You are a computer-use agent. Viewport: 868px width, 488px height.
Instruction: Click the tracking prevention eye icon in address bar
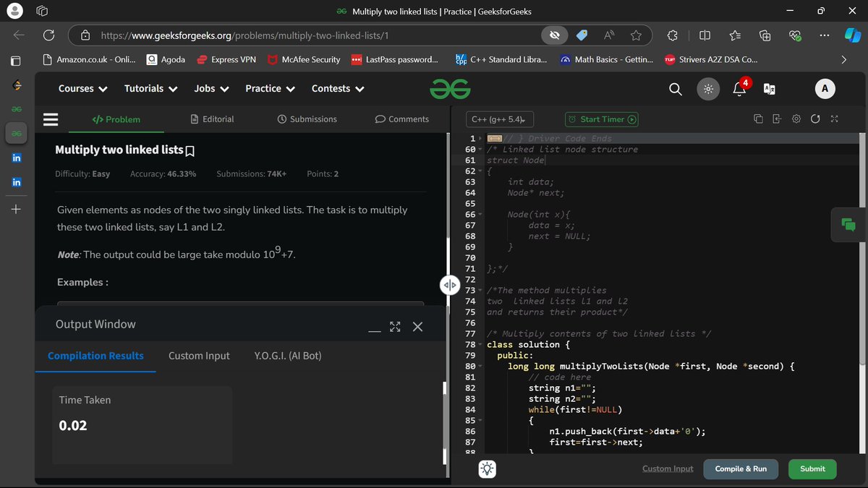click(554, 35)
